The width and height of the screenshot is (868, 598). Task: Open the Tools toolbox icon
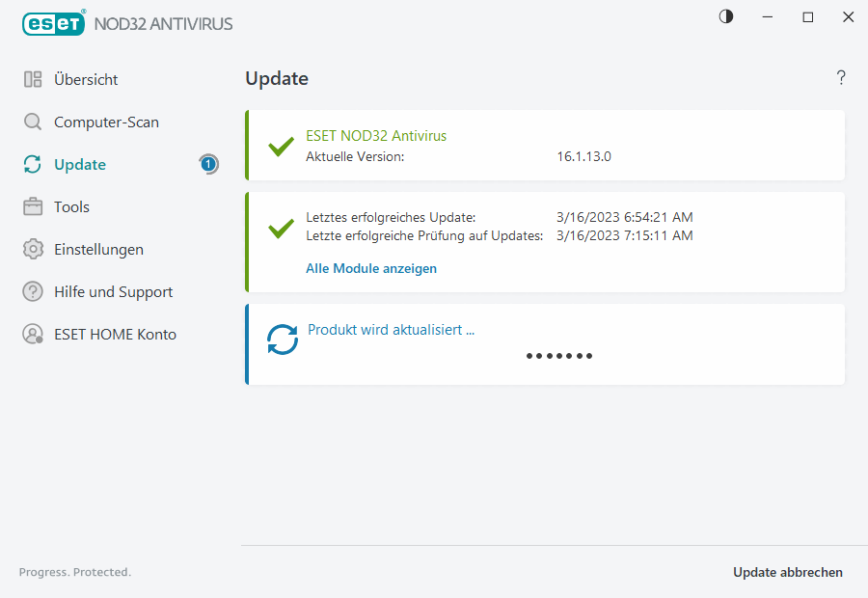click(32, 206)
